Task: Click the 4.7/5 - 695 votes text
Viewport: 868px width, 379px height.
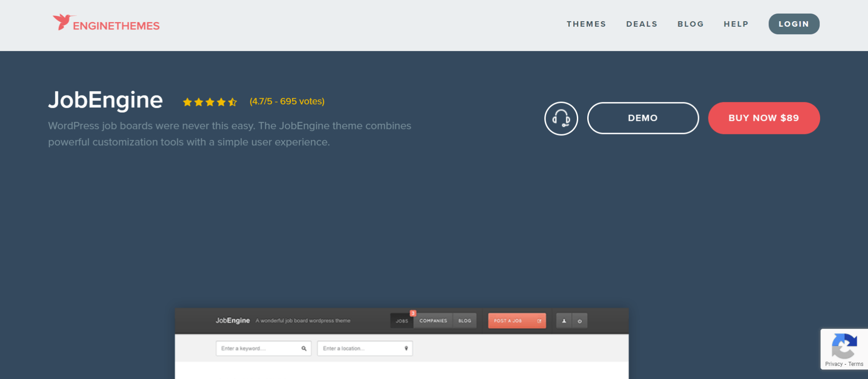Action: coord(287,101)
